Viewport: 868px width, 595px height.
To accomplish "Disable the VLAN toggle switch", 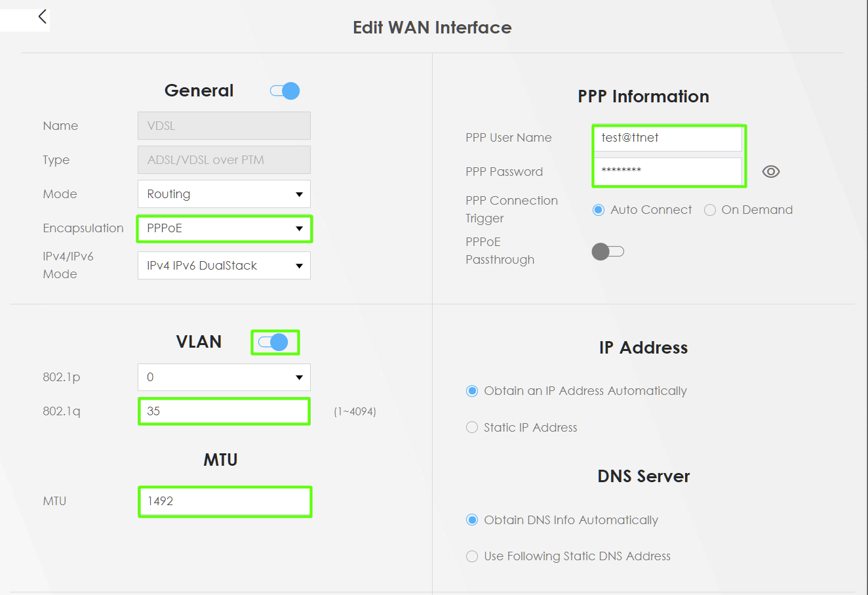I will pyautogui.click(x=274, y=342).
